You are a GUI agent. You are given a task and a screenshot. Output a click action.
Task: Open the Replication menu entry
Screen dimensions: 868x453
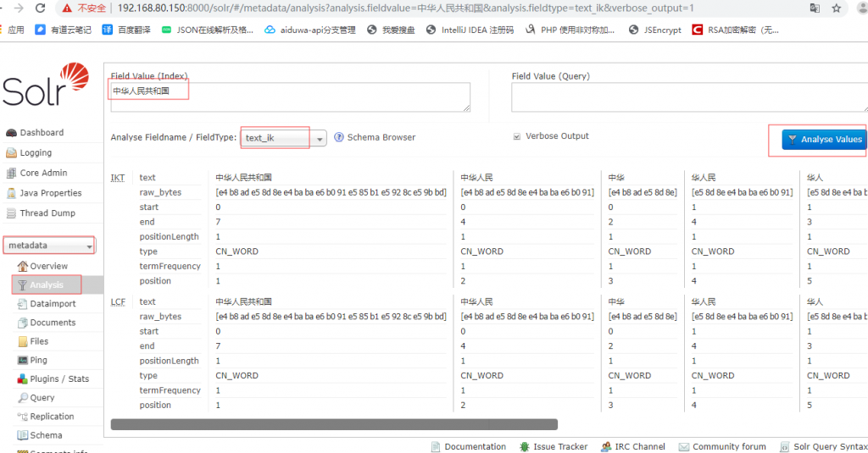[x=52, y=417]
